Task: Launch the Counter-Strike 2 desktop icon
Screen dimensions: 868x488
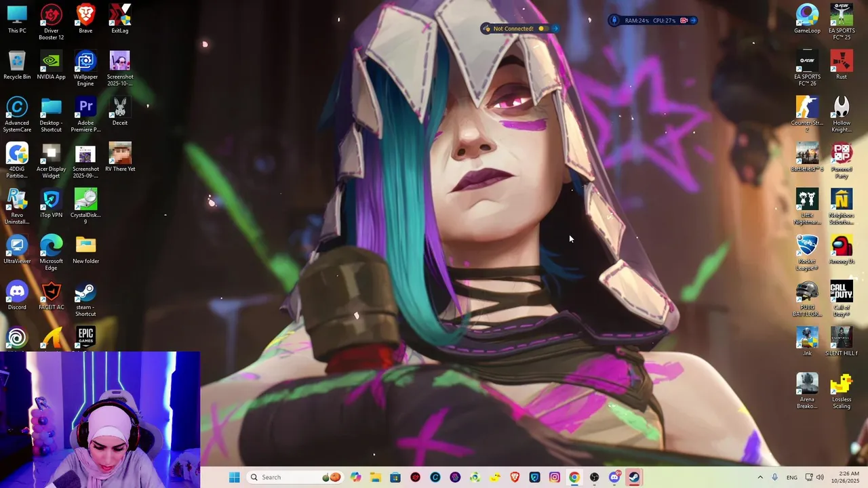Action: [x=807, y=115]
